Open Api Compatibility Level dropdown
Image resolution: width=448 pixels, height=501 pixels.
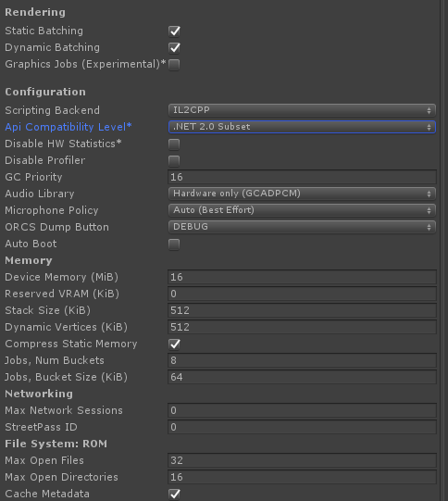(302, 127)
